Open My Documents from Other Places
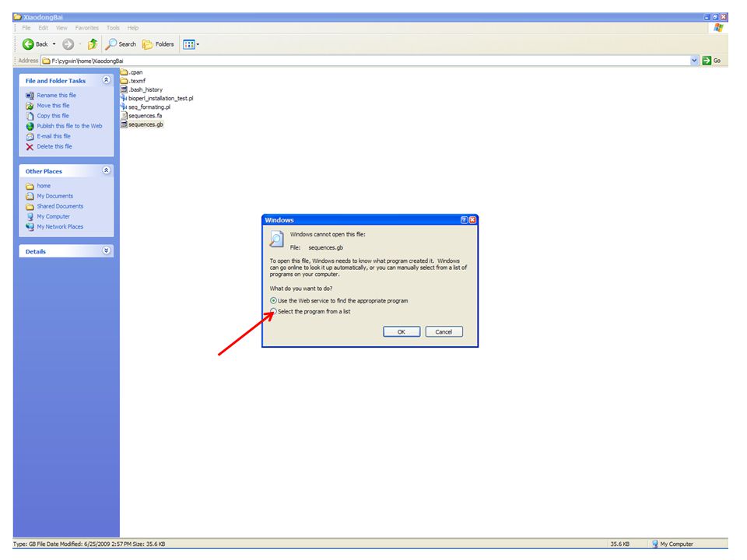The width and height of the screenshot is (747, 560). 54,196
